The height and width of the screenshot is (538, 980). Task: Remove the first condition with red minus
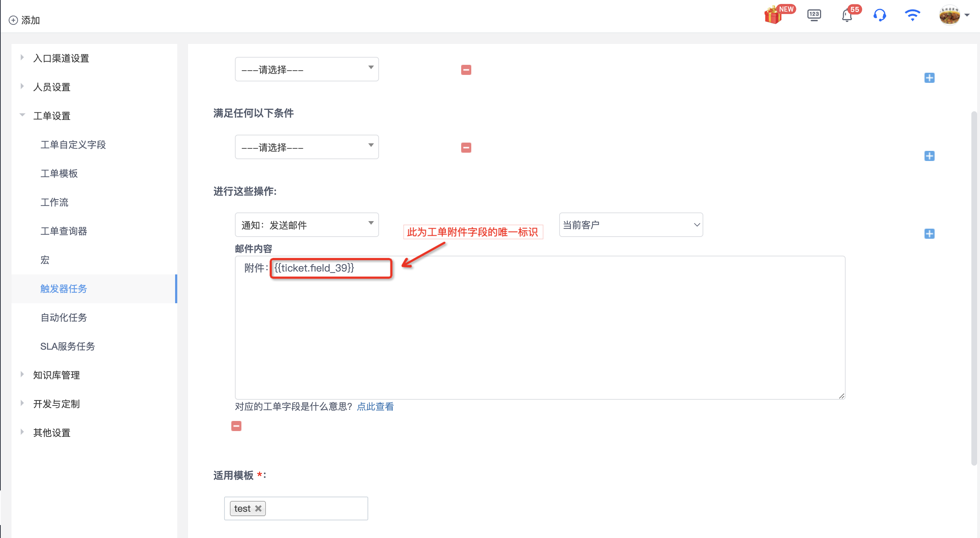click(x=466, y=70)
